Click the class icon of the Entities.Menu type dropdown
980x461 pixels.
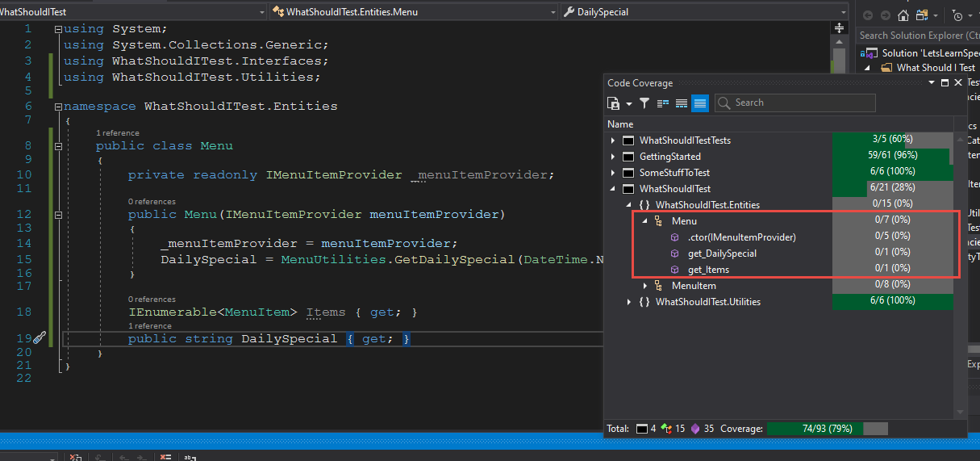pos(278,12)
